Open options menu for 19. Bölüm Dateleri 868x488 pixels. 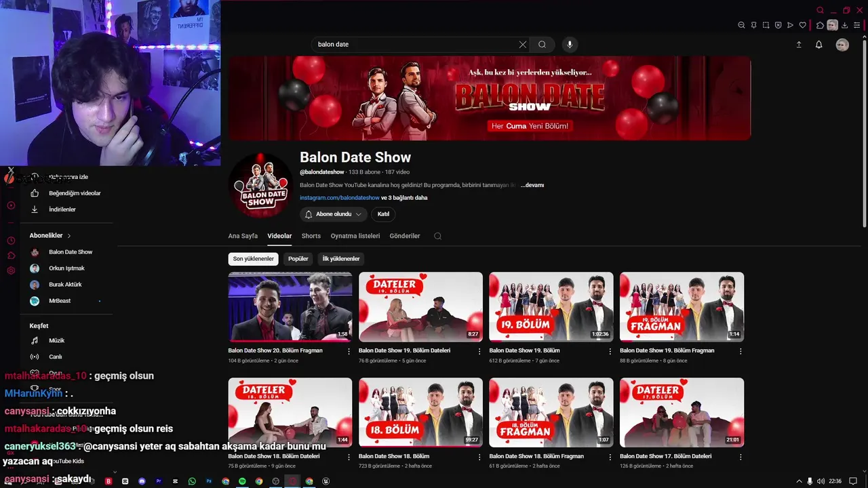479,351
